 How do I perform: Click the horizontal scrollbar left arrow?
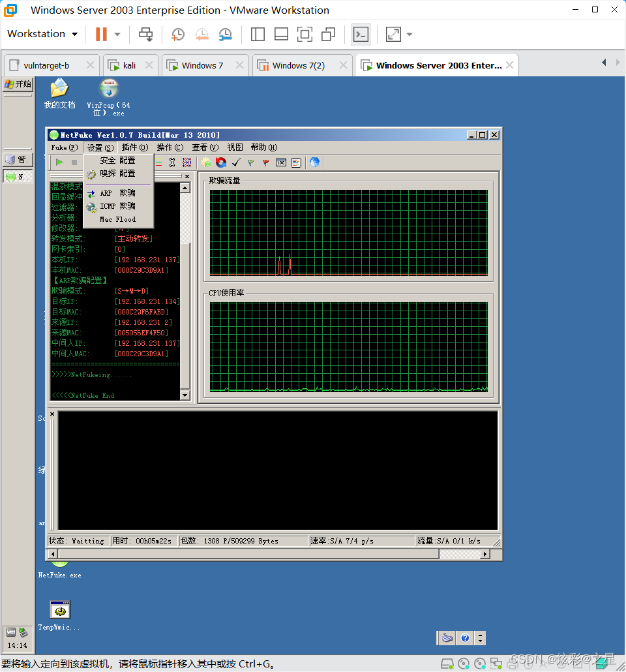(x=53, y=554)
